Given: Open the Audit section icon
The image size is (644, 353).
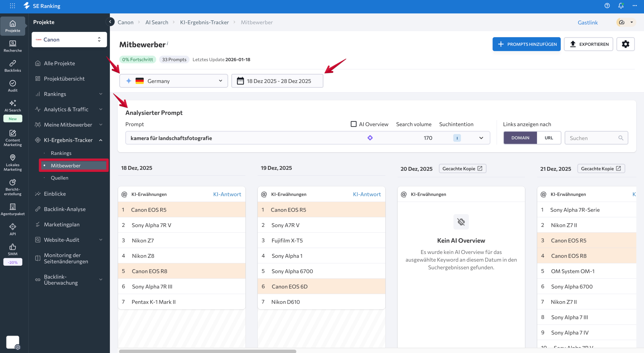Looking at the screenshot, I should tap(13, 86).
